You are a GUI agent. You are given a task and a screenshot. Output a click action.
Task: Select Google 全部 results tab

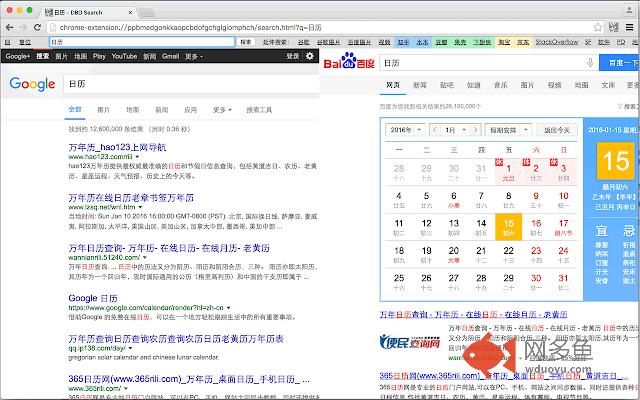[x=75, y=109]
